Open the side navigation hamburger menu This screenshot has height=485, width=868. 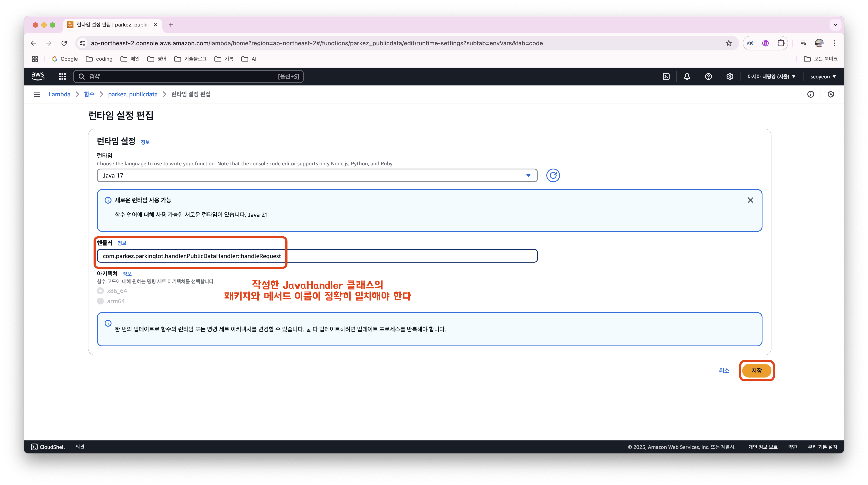pyautogui.click(x=37, y=94)
